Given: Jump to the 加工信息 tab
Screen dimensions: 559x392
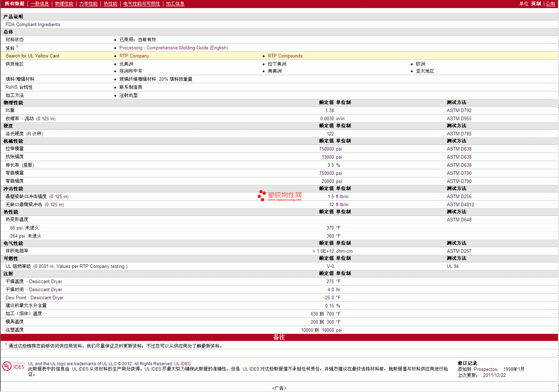Looking at the screenshot, I should [x=175, y=4].
